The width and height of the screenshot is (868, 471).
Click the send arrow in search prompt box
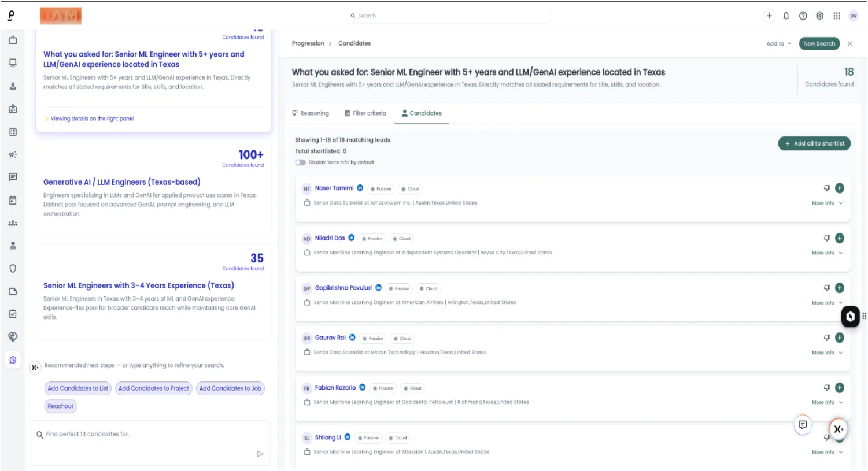point(260,454)
